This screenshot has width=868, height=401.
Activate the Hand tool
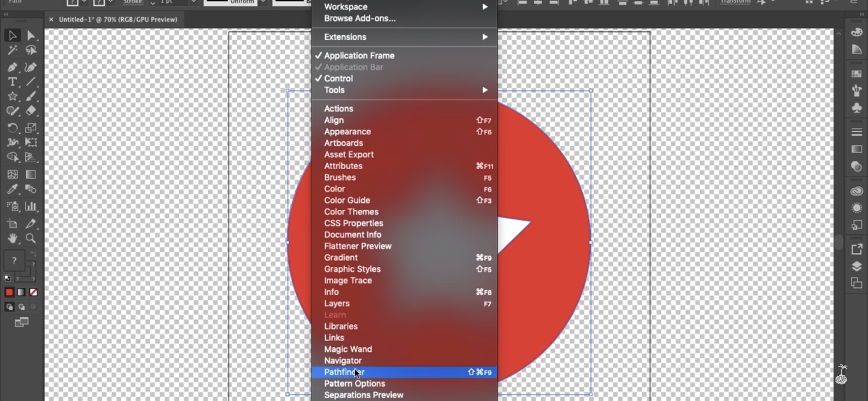coord(12,238)
